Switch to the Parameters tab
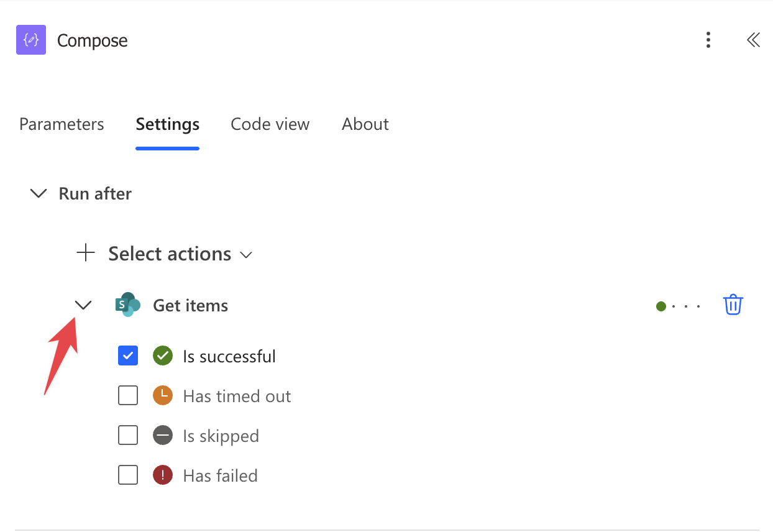The image size is (773, 532). 62,124
